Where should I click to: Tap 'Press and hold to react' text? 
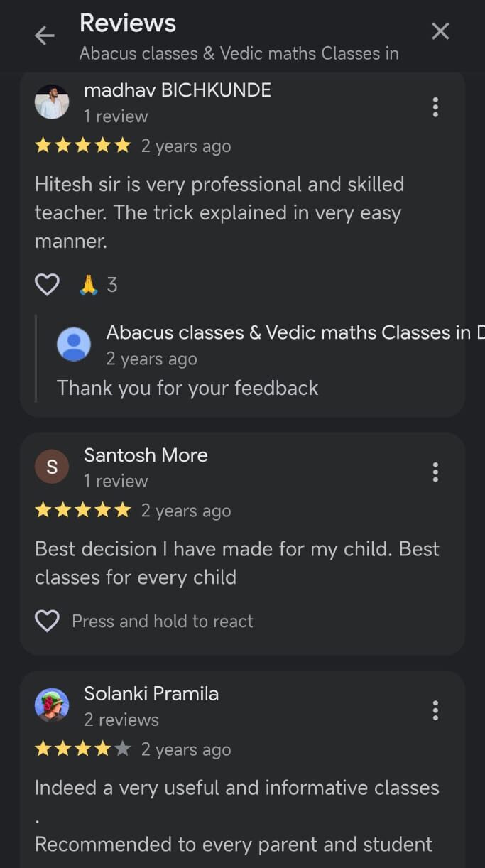click(163, 622)
